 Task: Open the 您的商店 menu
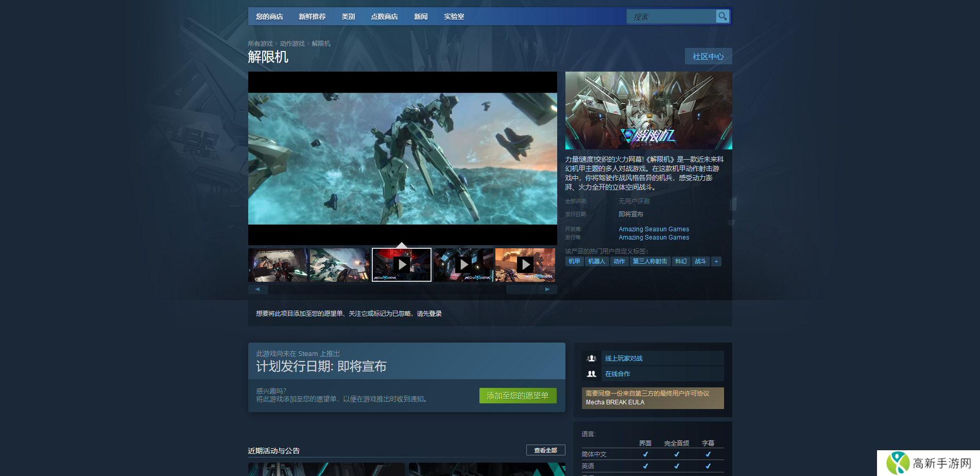pos(269,16)
